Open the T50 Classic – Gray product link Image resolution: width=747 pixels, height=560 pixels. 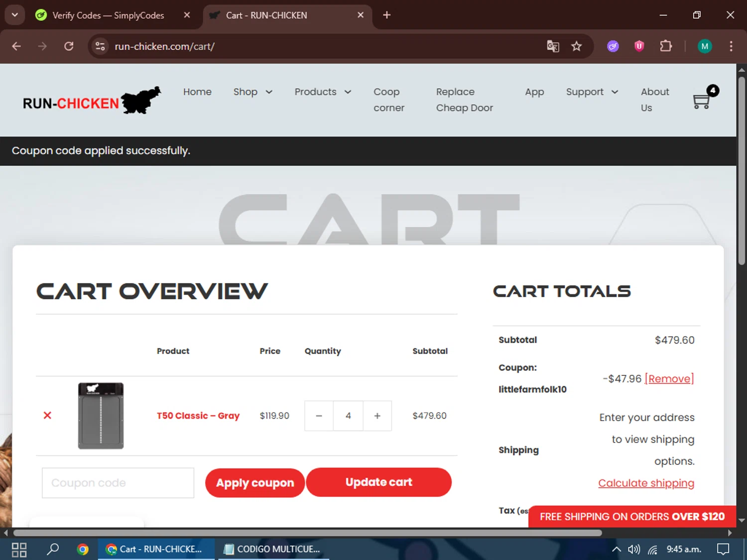coord(198,416)
